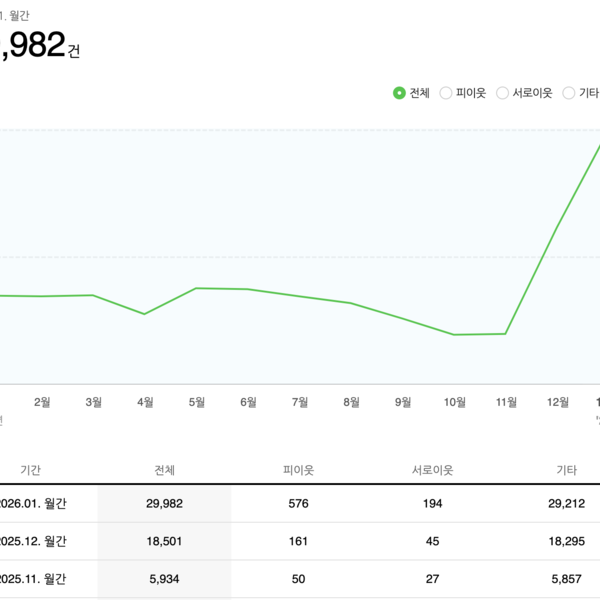Click the 50 피이웃 cell
This screenshot has height=600, width=600.
(298, 579)
